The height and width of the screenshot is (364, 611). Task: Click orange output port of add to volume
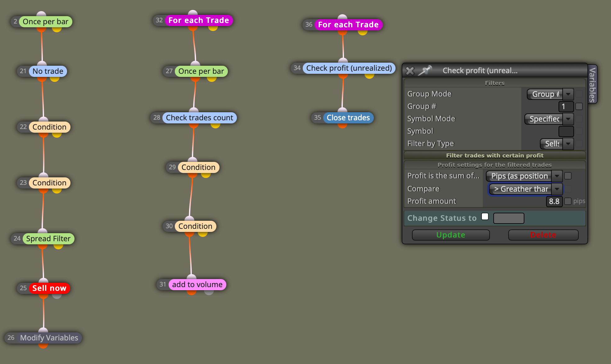(x=192, y=292)
